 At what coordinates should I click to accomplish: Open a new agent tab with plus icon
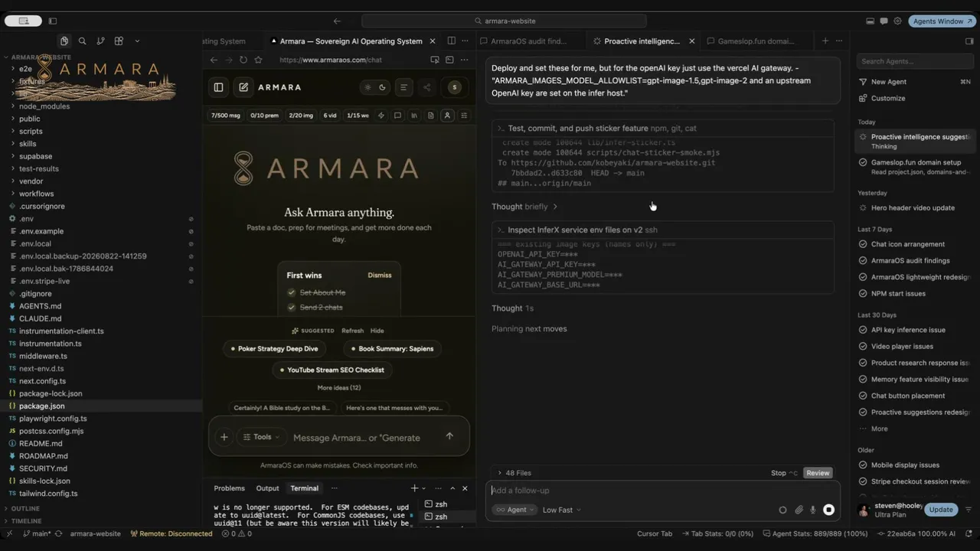point(825,41)
